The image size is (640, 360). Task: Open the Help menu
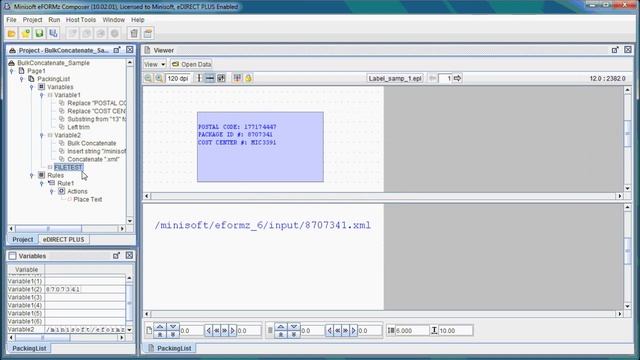[138, 20]
